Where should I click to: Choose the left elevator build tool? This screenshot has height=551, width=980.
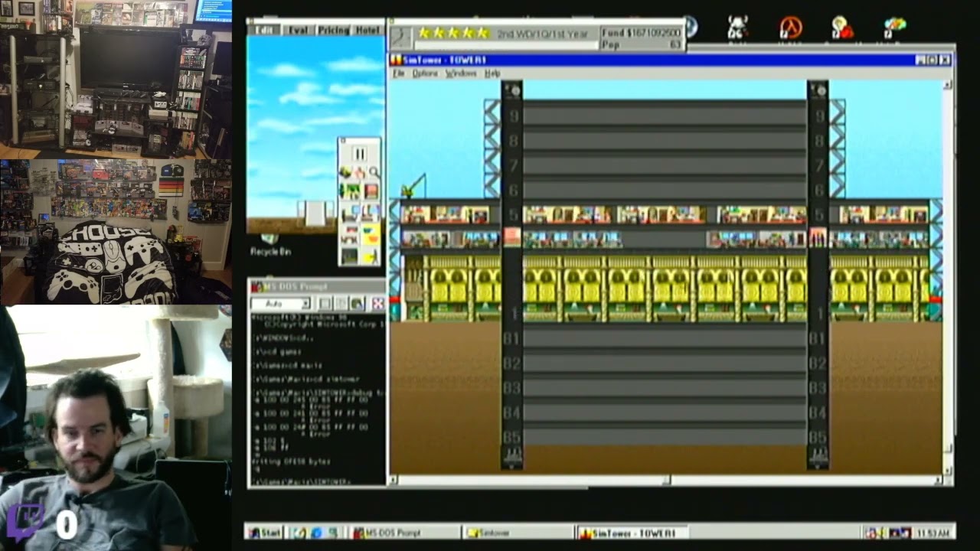click(349, 212)
